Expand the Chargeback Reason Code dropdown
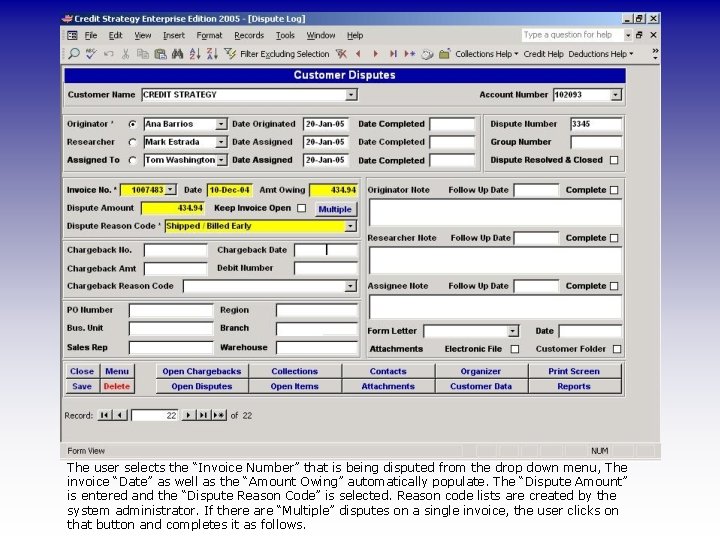This screenshot has height=540, width=720. 350,286
